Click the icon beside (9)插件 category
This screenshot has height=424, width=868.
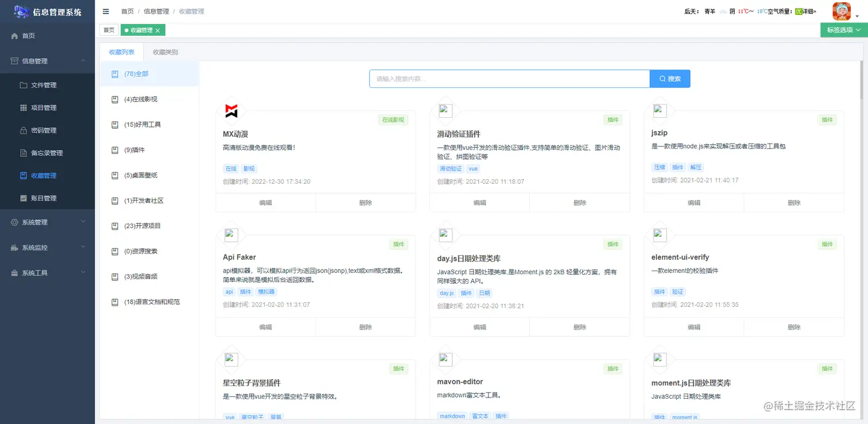115,150
